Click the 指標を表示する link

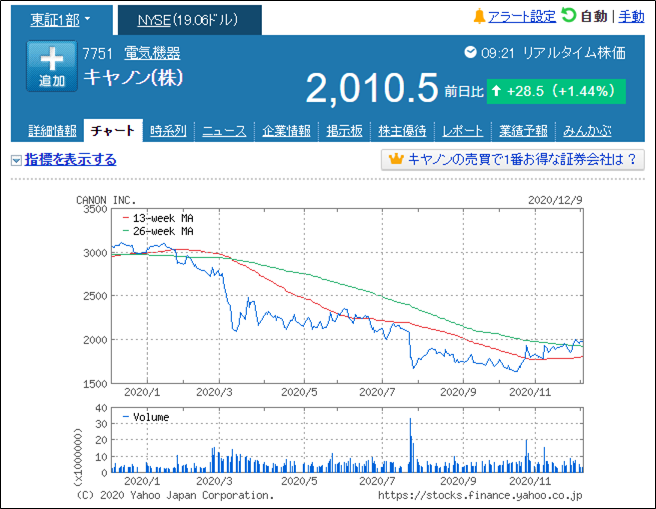[x=70, y=160]
